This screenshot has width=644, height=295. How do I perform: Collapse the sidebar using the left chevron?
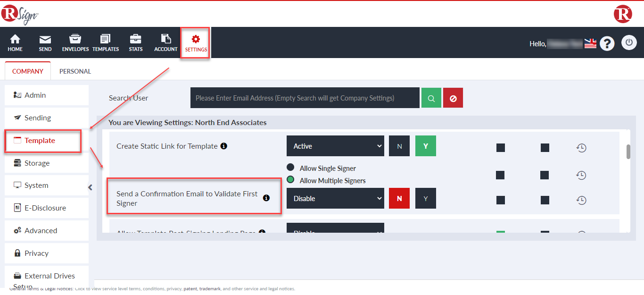91,187
